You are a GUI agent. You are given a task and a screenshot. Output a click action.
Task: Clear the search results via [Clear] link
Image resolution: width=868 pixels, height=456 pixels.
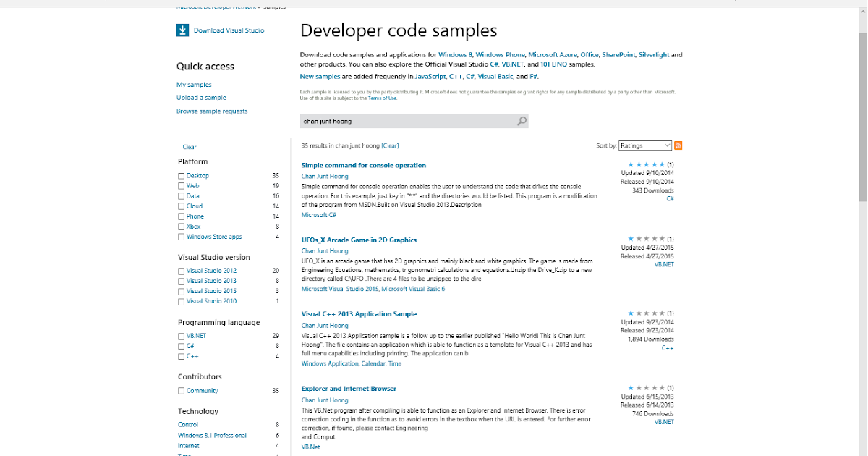tap(390, 145)
